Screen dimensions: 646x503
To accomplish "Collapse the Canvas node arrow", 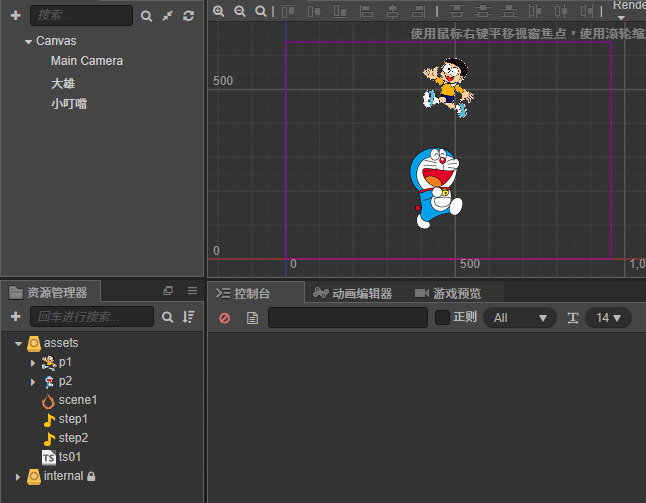I will tap(28, 42).
